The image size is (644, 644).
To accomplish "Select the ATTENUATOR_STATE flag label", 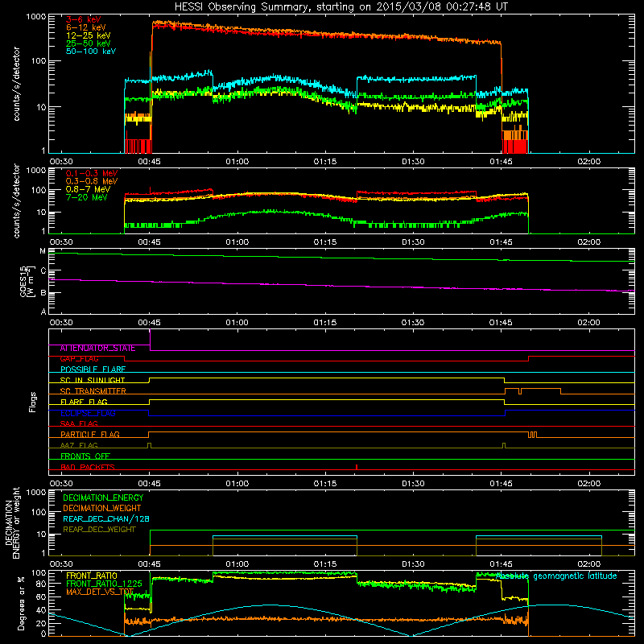I will 97,349.
